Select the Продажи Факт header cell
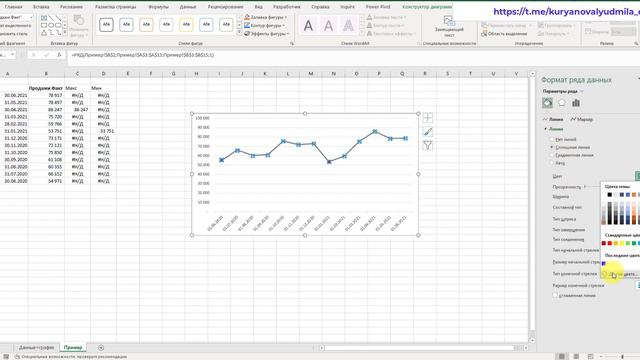This screenshot has height=360, width=640. click(46, 88)
